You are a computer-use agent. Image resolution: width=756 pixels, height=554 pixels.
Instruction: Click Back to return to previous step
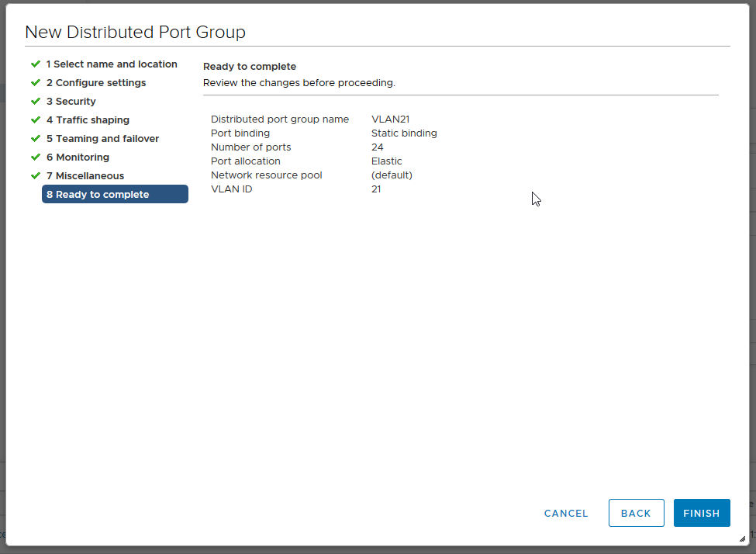tap(636, 513)
